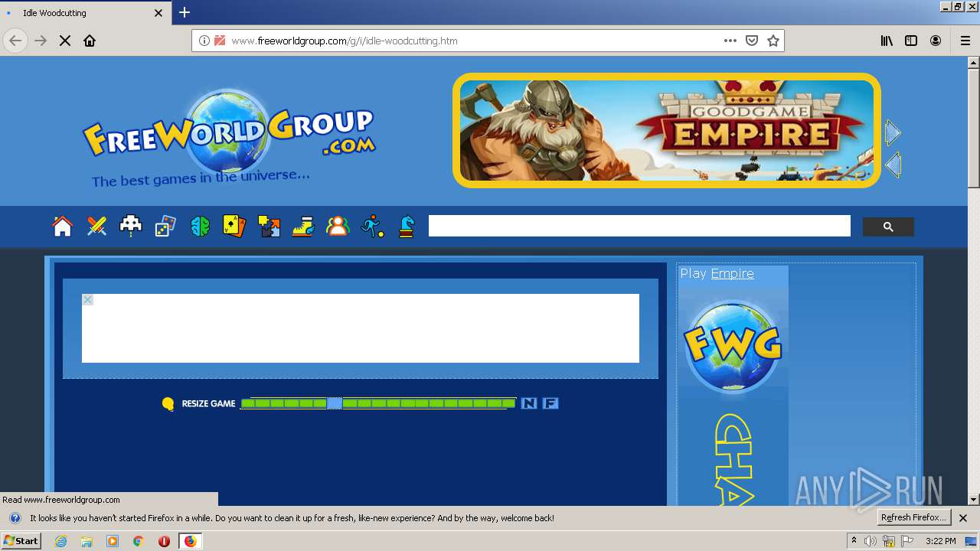Image resolution: width=980 pixels, height=551 pixels.
Task: Open page actions three-dot menu
Action: pyautogui.click(x=730, y=41)
